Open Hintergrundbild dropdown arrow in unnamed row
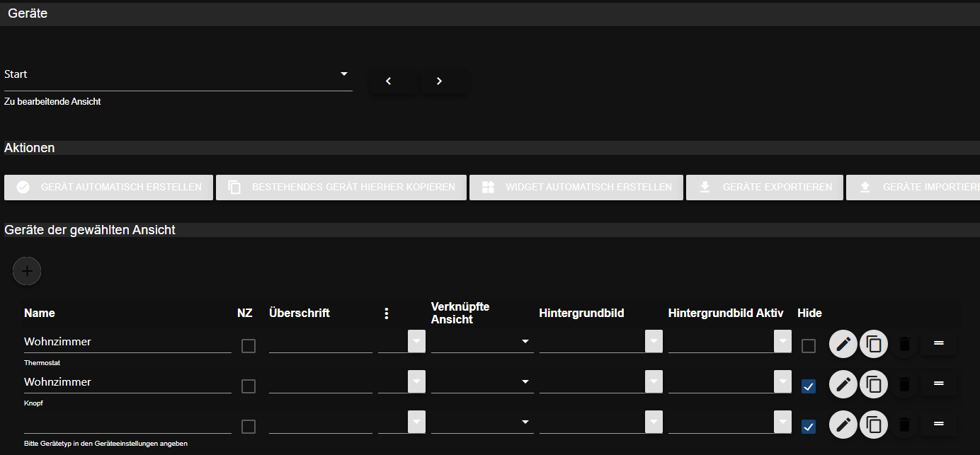 click(654, 422)
